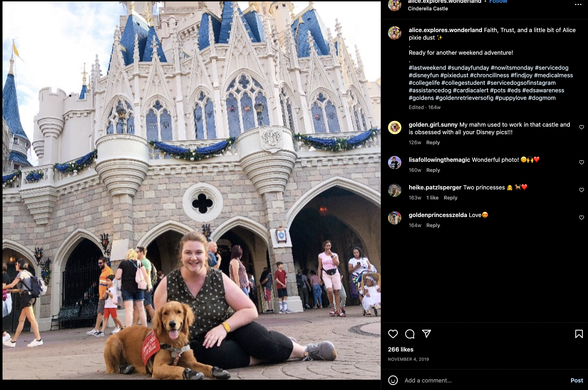View the 1 like on heike's comment
This screenshot has width=588, height=390.
[x=432, y=198]
